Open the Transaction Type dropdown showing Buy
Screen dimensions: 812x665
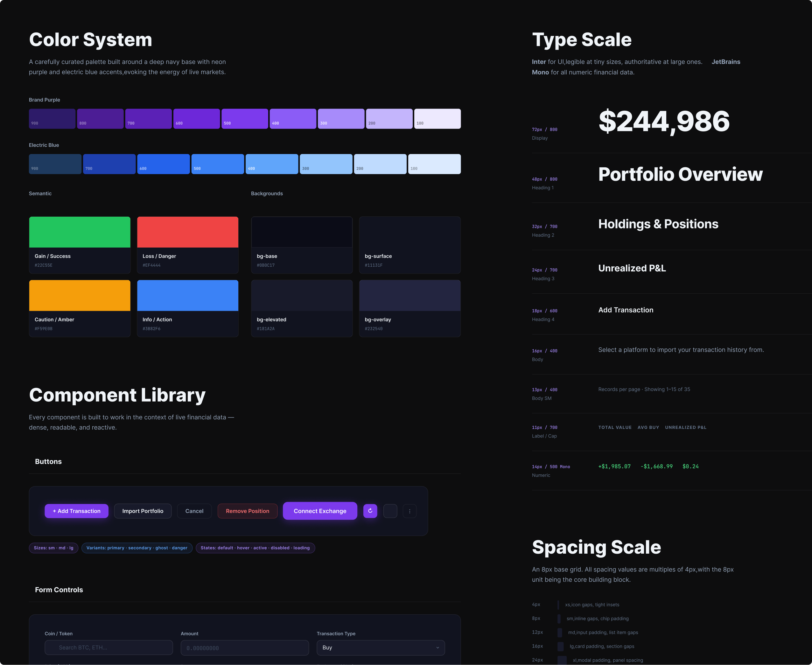(381, 647)
